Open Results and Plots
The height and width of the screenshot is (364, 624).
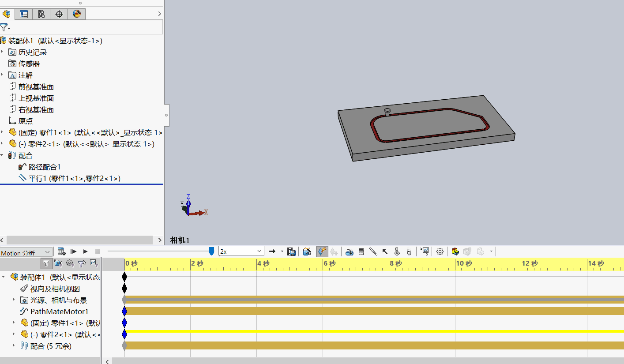[425, 251]
